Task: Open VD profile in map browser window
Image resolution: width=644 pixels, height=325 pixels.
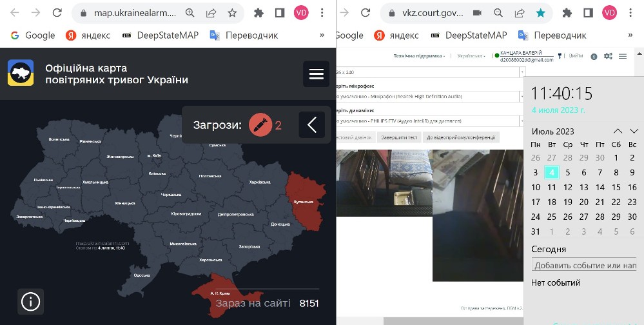Action: coord(301,13)
